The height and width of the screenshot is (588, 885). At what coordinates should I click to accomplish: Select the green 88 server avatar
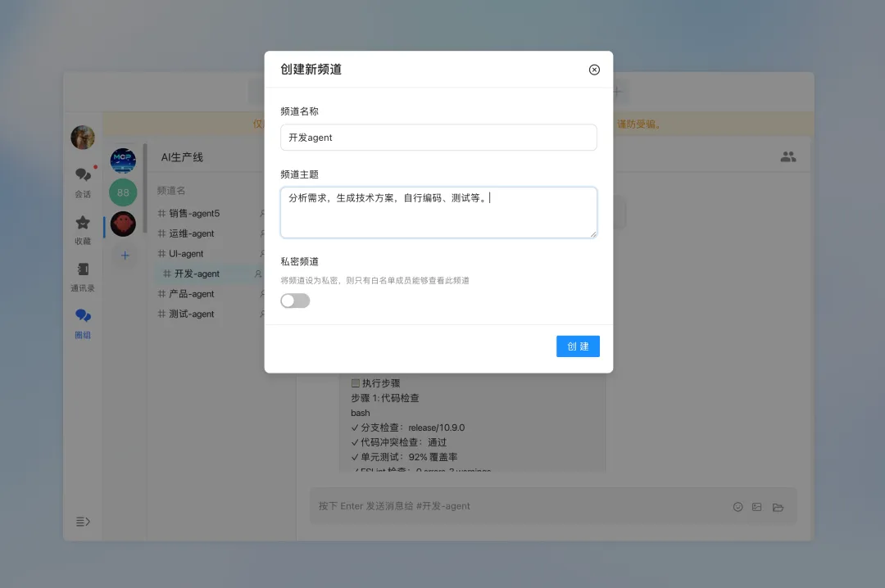click(x=123, y=192)
